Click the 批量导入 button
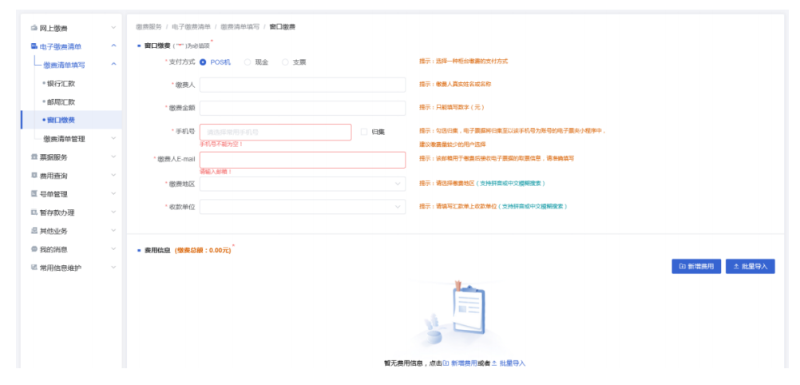The height and width of the screenshot is (385, 800). tap(750, 266)
